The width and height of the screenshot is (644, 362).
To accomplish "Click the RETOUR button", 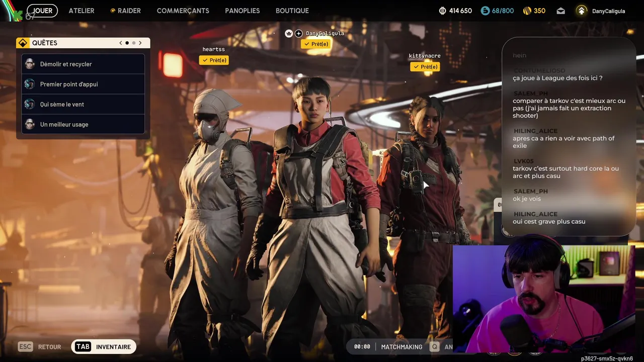I will [x=49, y=347].
